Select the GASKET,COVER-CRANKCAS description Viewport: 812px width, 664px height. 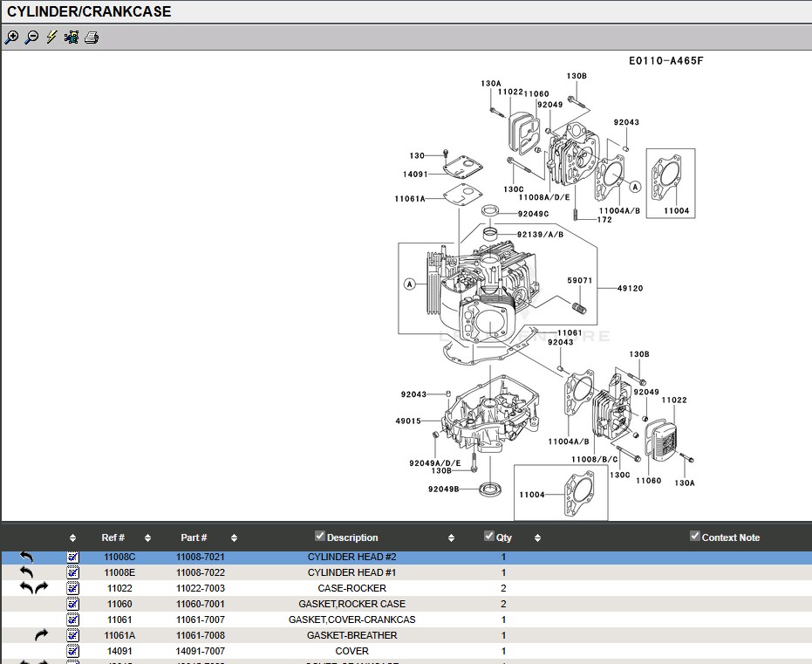[x=351, y=620]
